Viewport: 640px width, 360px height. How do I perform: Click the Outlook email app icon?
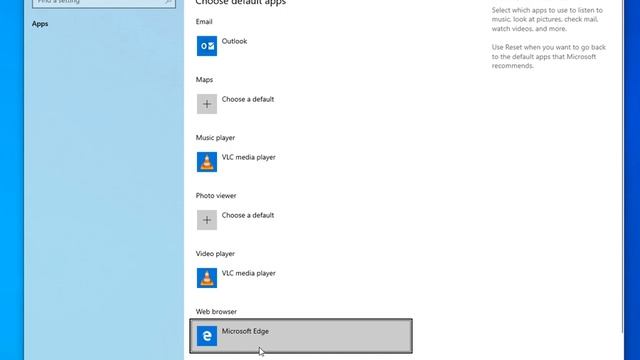click(207, 46)
